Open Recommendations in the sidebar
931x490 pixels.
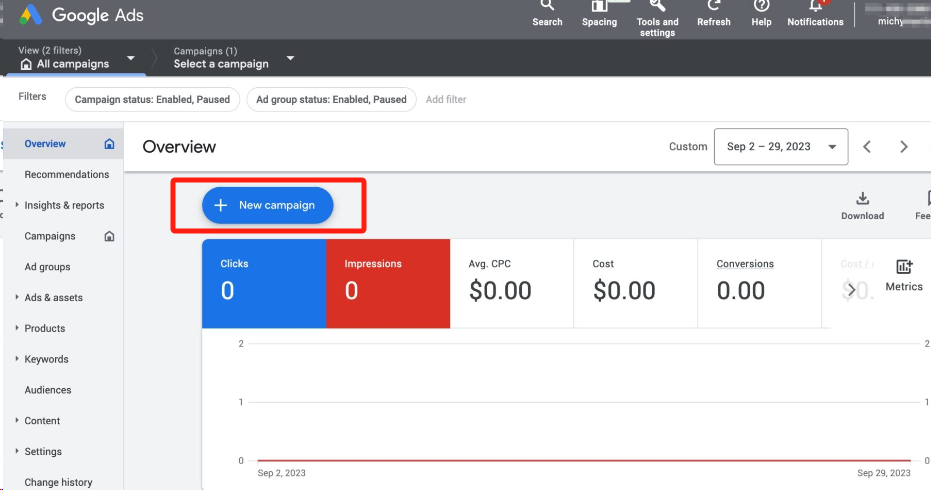pos(66,175)
